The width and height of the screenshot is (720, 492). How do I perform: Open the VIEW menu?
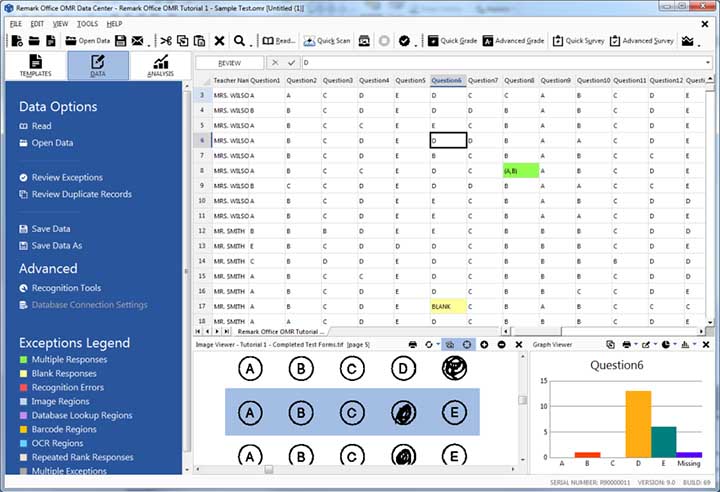click(60, 24)
